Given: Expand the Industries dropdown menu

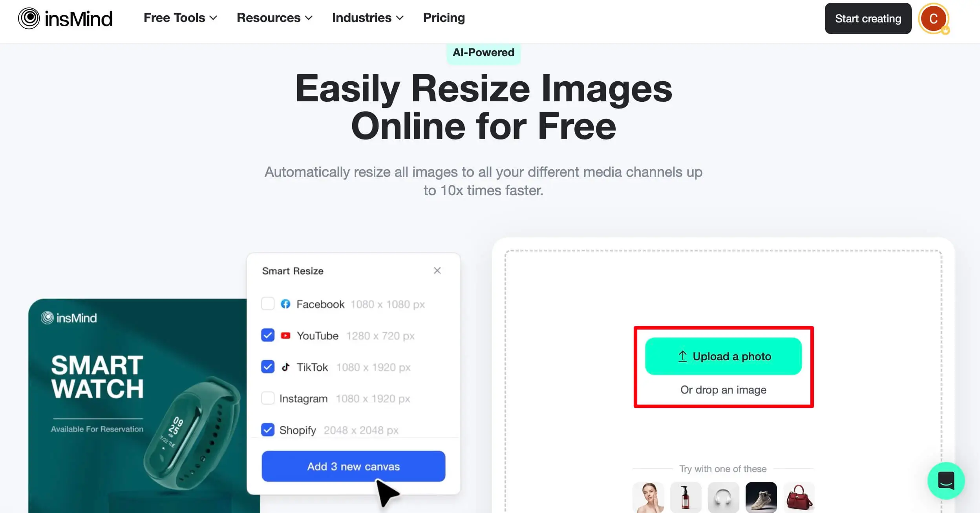Looking at the screenshot, I should pos(367,18).
